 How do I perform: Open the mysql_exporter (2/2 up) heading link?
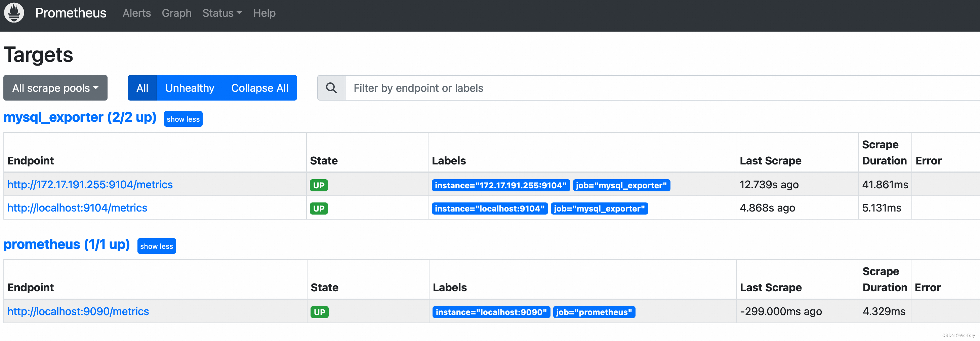[80, 117]
